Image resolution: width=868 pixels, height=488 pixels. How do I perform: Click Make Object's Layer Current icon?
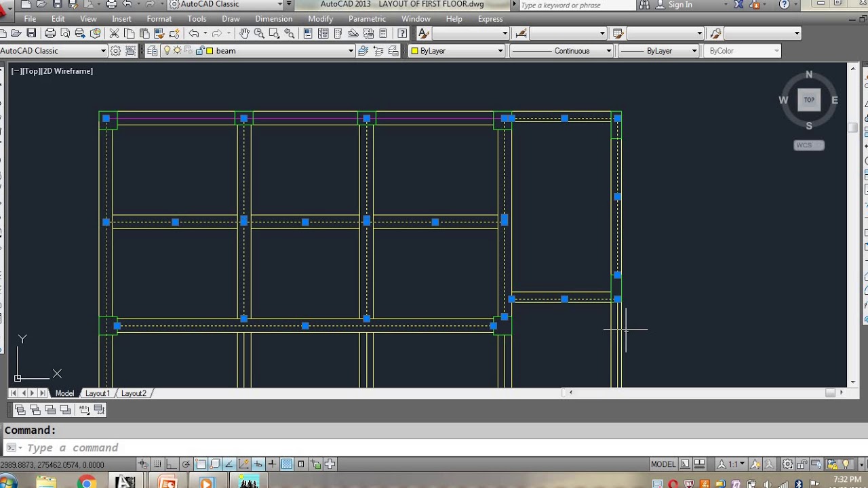(x=363, y=51)
